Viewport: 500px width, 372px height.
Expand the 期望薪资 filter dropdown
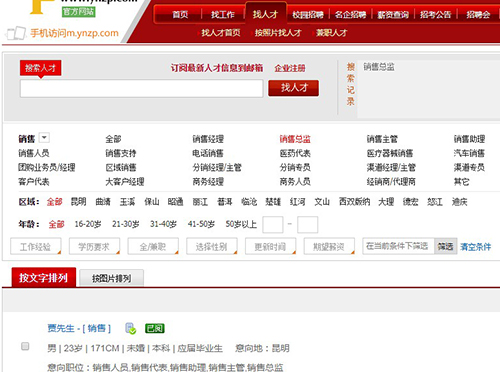click(x=329, y=247)
